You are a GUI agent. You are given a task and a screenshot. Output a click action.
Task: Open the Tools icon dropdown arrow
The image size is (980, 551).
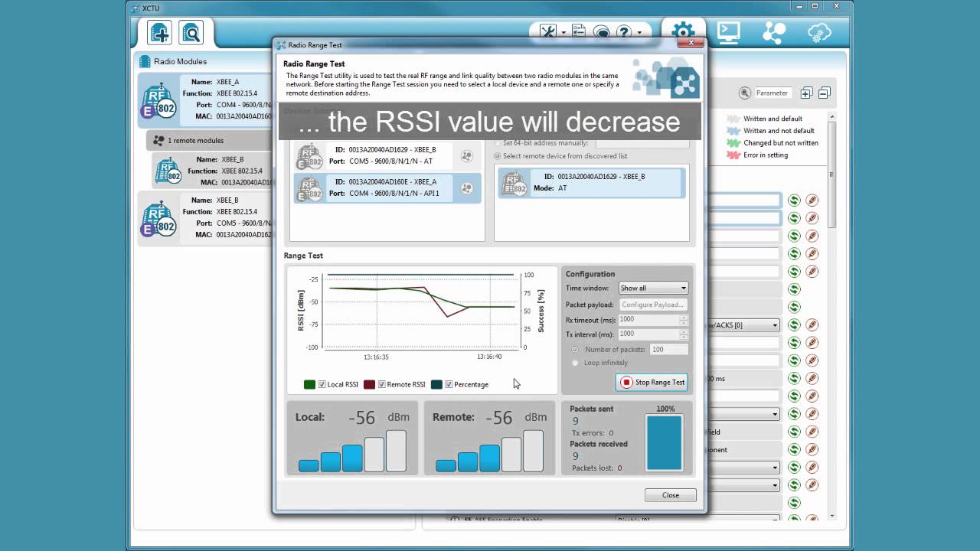pyautogui.click(x=563, y=33)
